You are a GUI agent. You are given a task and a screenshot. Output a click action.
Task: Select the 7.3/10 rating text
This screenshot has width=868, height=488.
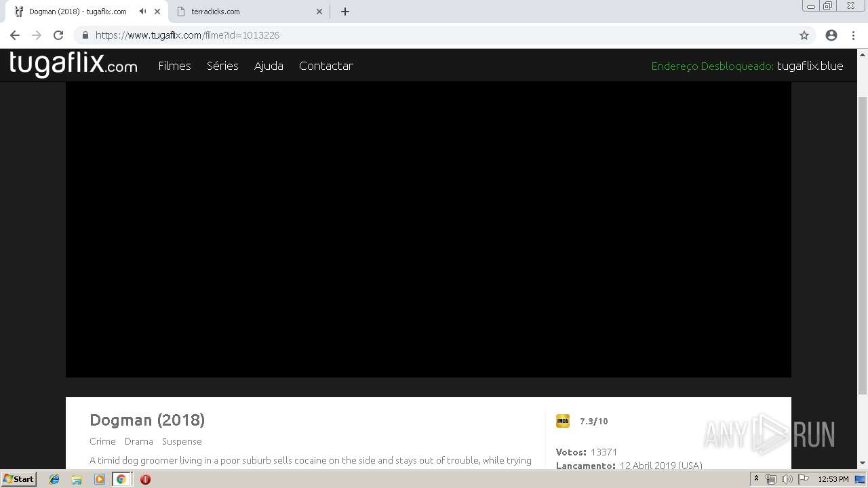(594, 421)
